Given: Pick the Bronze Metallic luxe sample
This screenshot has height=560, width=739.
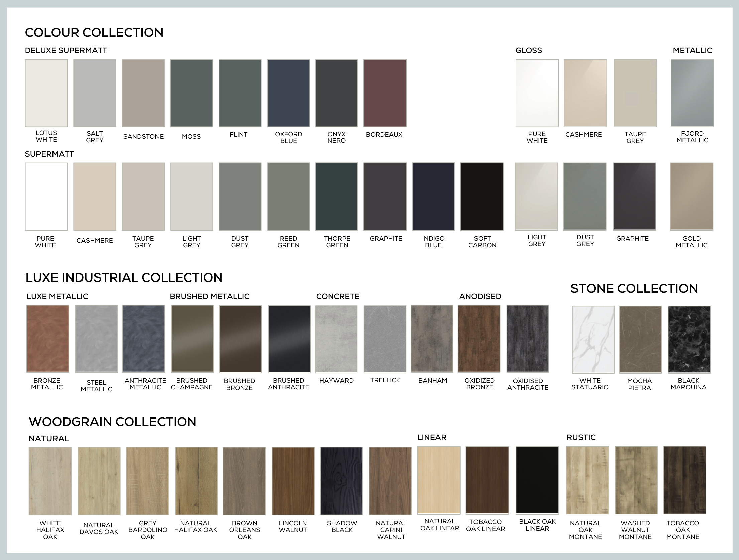Looking at the screenshot, I should point(47,338).
